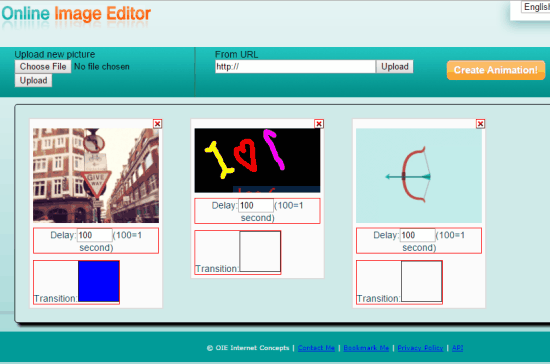Click the 'Upload new picture' label
Screen dimensions: 550x364
[x=55, y=54]
